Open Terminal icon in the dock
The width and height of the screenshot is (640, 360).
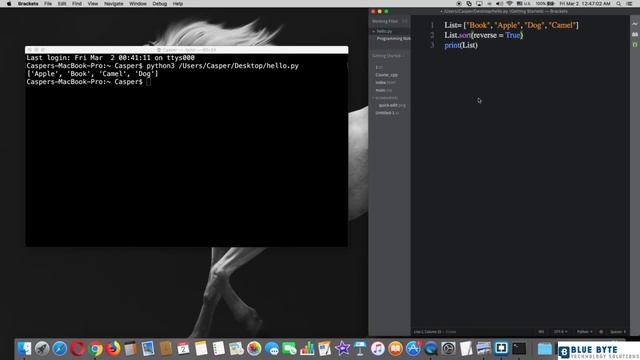tap(519, 349)
